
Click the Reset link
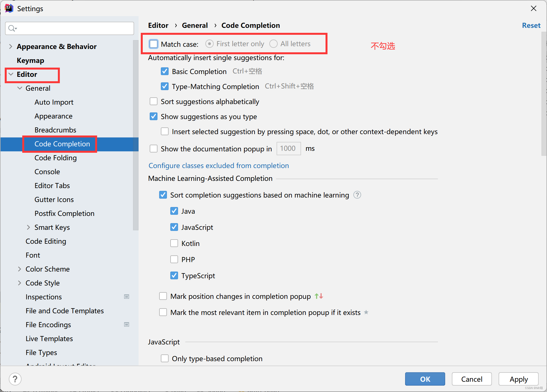[531, 25]
